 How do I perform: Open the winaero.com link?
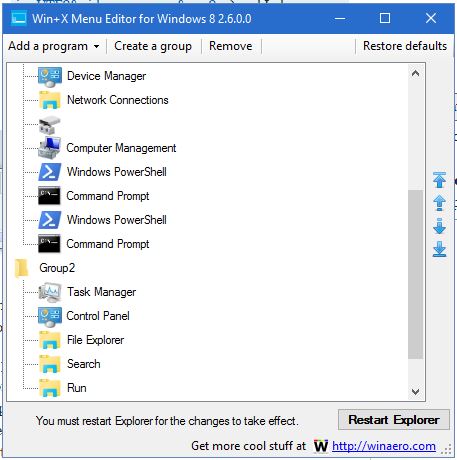click(x=384, y=446)
